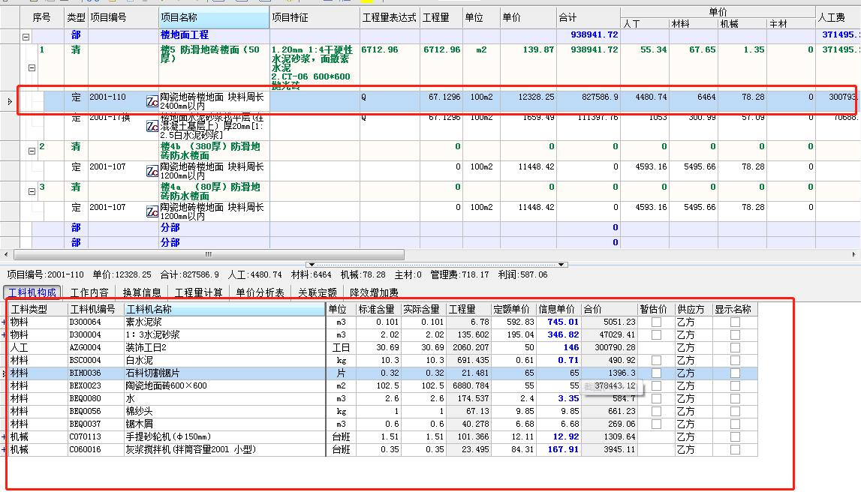Image resolution: width=861 pixels, height=504 pixels.
Task: Select code BEX0023 in the material table
Action: 85,386
